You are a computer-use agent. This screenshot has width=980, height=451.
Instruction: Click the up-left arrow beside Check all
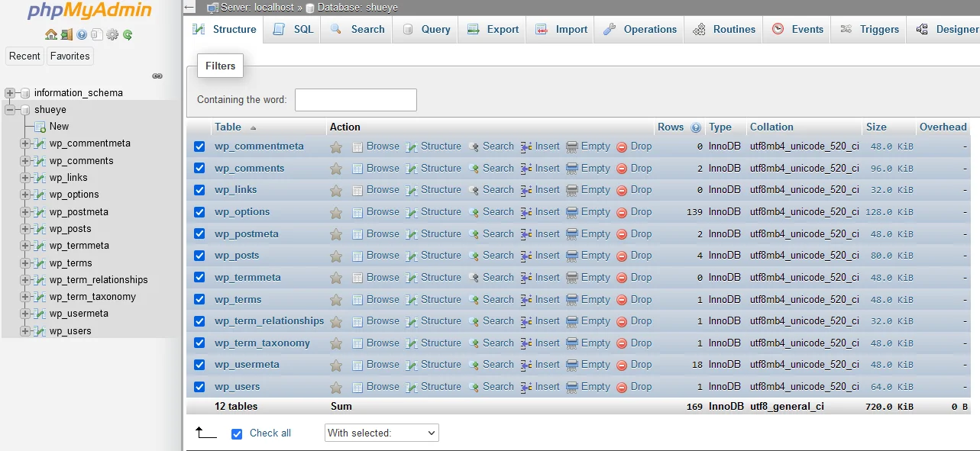206,433
